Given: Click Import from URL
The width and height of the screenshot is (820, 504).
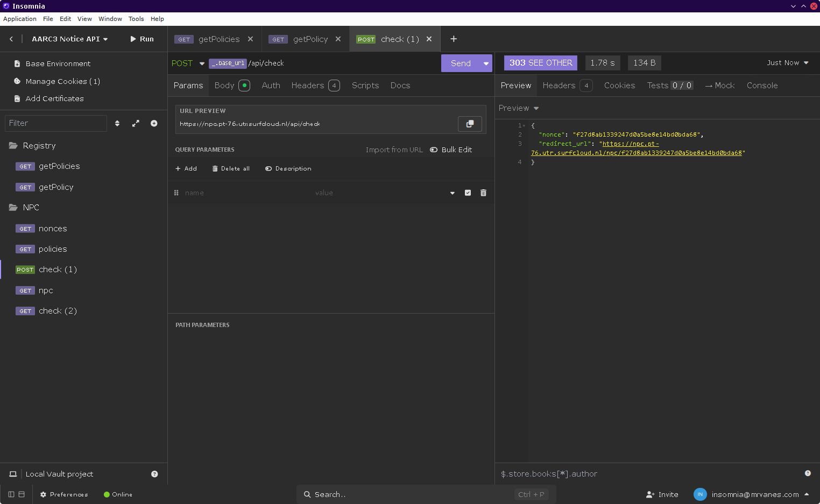Looking at the screenshot, I should coord(394,150).
